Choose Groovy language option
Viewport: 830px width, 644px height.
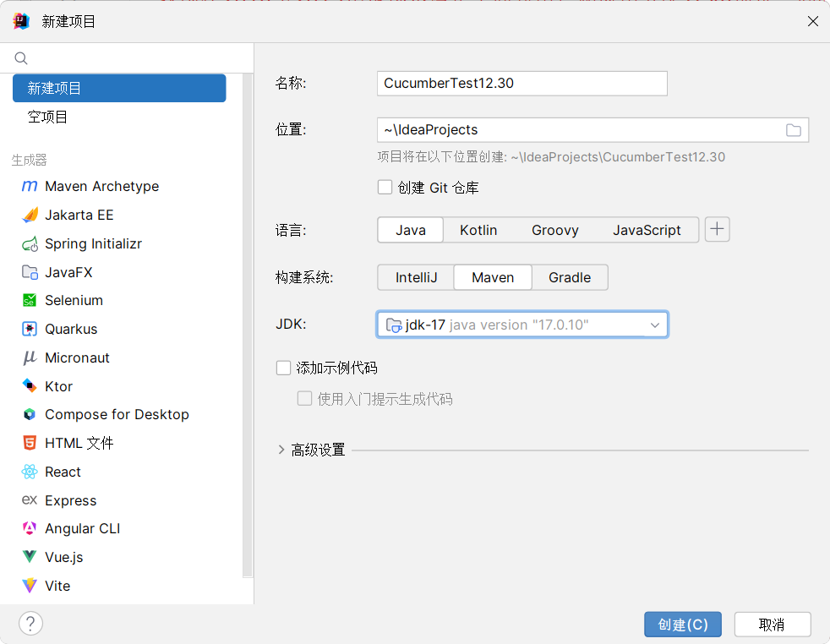pyautogui.click(x=554, y=230)
